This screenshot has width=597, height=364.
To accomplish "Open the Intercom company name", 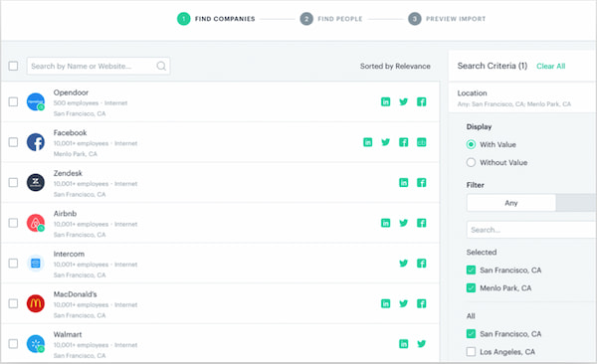I will pos(69,254).
